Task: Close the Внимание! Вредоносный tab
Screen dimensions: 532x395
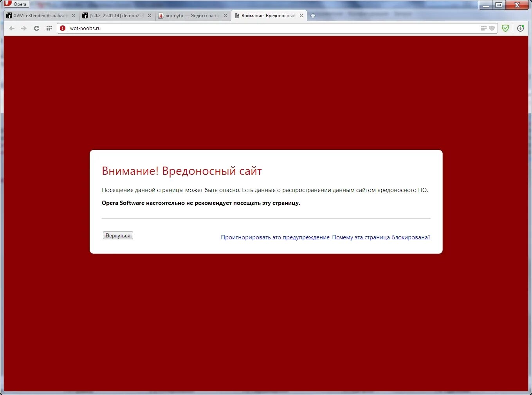Action: click(301, 16)
